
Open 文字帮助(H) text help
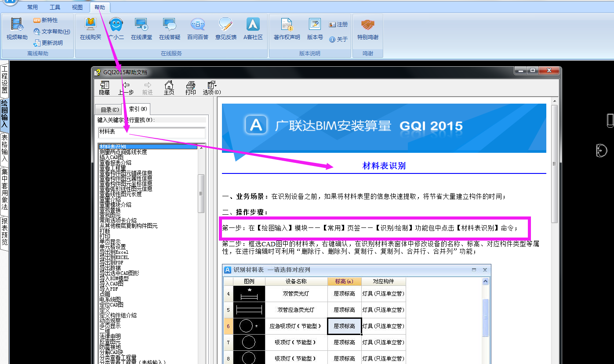click(x=52, y=32)
